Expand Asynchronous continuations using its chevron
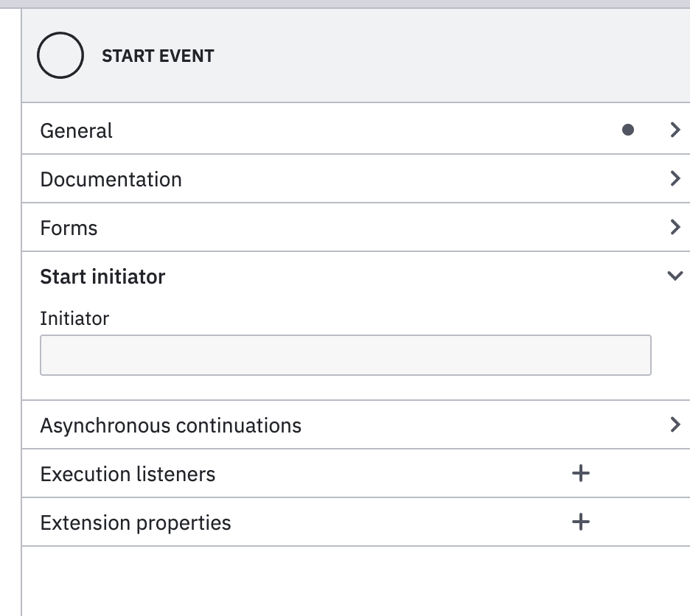Screen dimensions: 690x616 [675, 424]
